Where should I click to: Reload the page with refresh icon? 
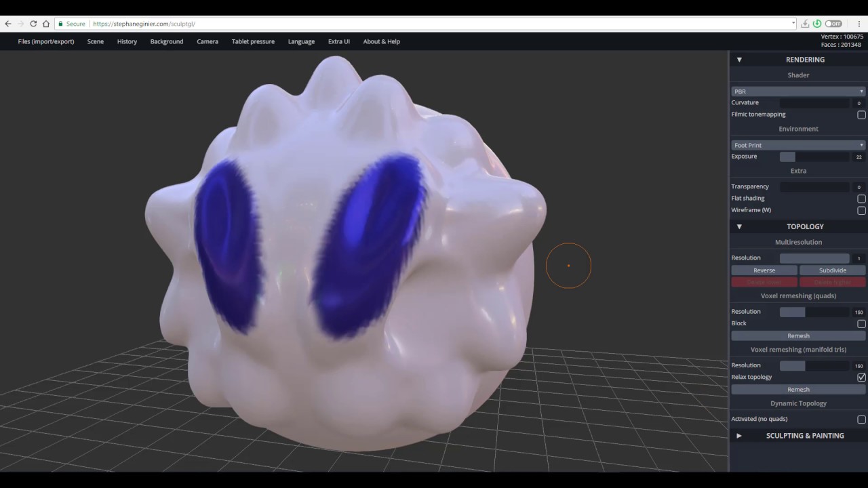coord(33,24)
